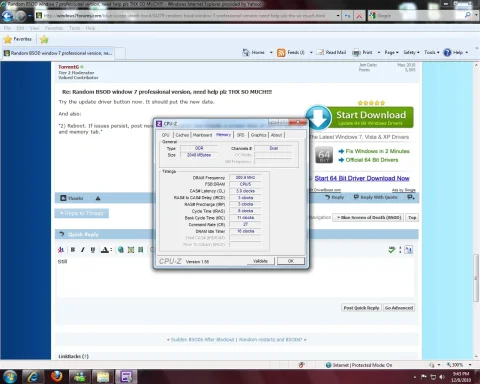Click the Top navigation button
Screen dimensions: 480x384
(412, 218)
